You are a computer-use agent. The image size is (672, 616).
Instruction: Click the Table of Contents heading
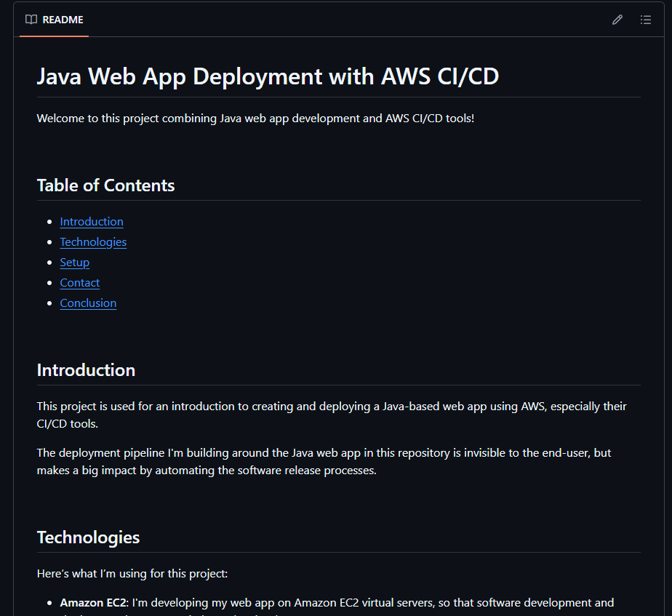tap(105, 185)
